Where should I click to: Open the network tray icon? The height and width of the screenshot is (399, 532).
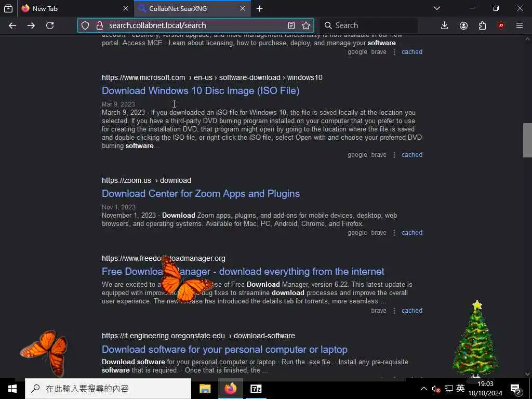click(x=449, y=389)
